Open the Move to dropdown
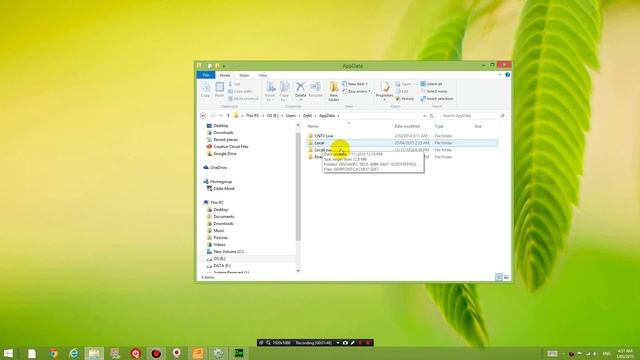Screen dimensions: 640x360 point(270,91)
